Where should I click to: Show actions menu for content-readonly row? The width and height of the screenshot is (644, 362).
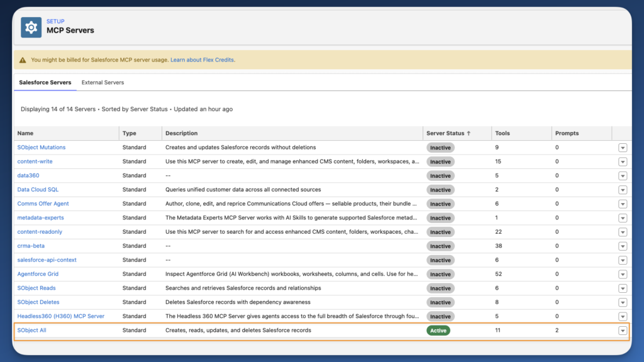coord(623,232)
